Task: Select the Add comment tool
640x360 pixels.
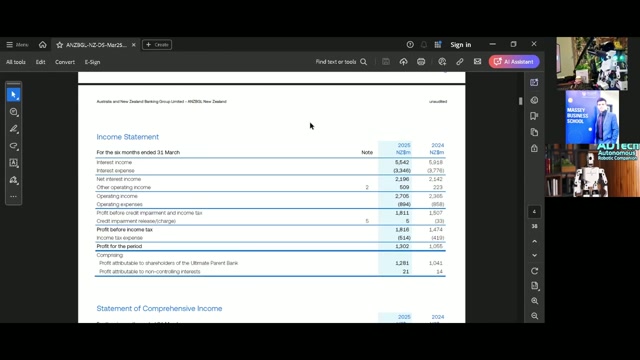Action: tap(13, 112)
